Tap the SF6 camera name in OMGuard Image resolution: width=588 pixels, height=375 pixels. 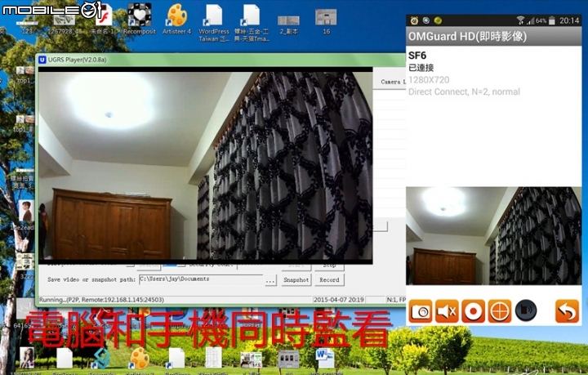[x=417, y=56]
